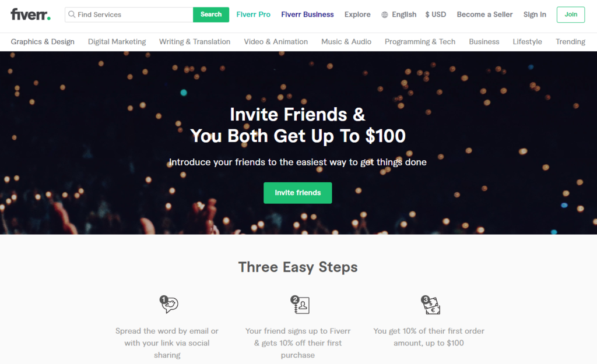Open Fiverr Pro
597x364 pixels.
pyautogui.click(x=253, y=14)
